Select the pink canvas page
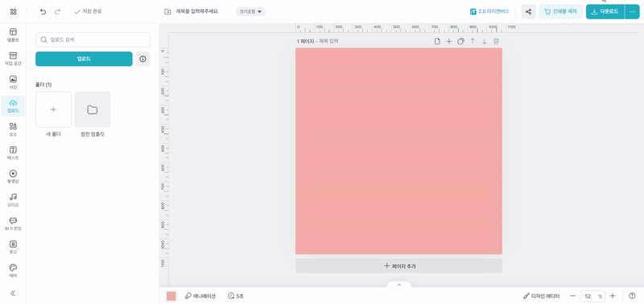This screenshot has height=304, width=644. click(398, 151)
